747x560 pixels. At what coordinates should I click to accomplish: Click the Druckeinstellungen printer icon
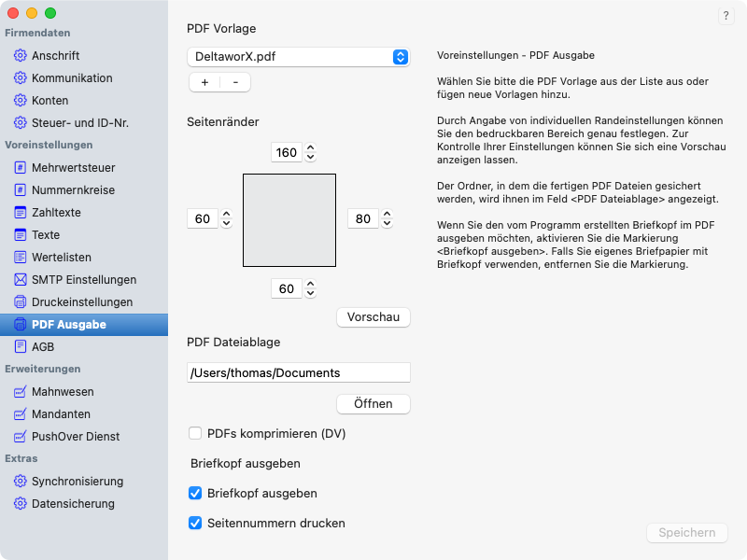coord(20,302)
